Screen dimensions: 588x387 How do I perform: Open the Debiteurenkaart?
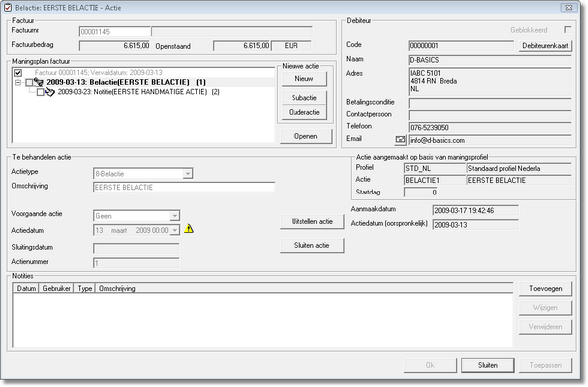(x=545, y=46)
